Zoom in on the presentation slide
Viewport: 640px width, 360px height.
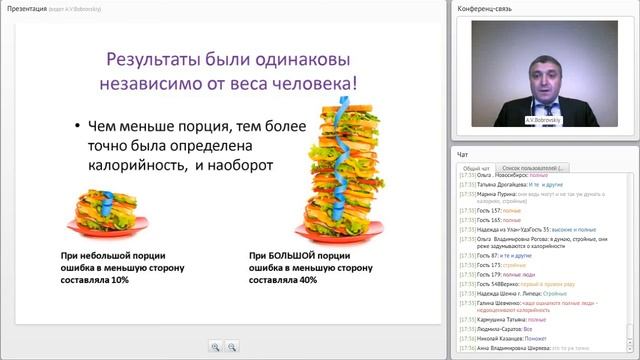[x=216, y=347]
